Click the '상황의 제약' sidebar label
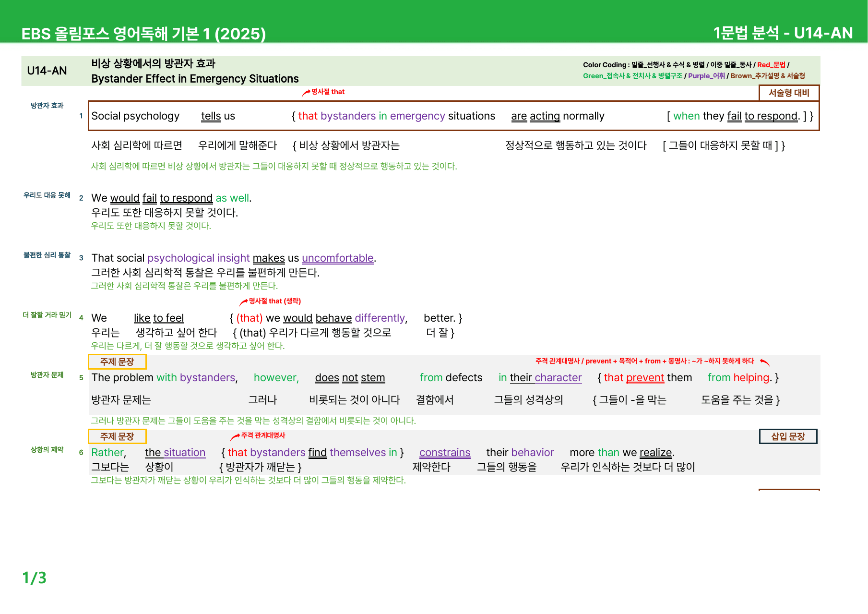 (x=47, y=450)
